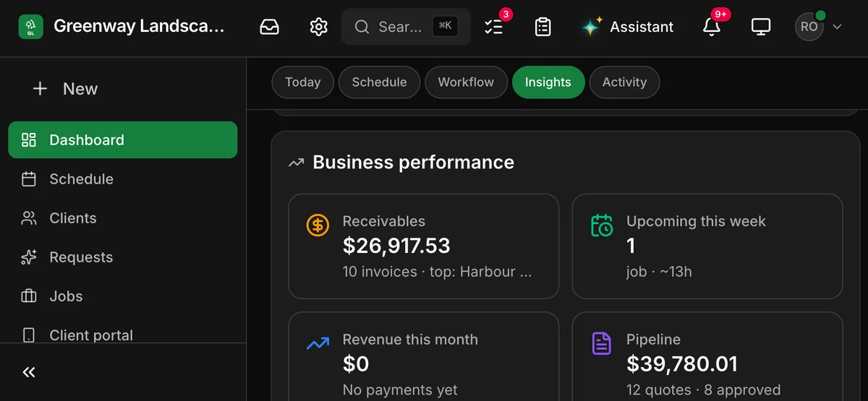Screen dimensions: 868x401
Task: Click the tablet icon beside Client portal
Action: pos(29,335)
